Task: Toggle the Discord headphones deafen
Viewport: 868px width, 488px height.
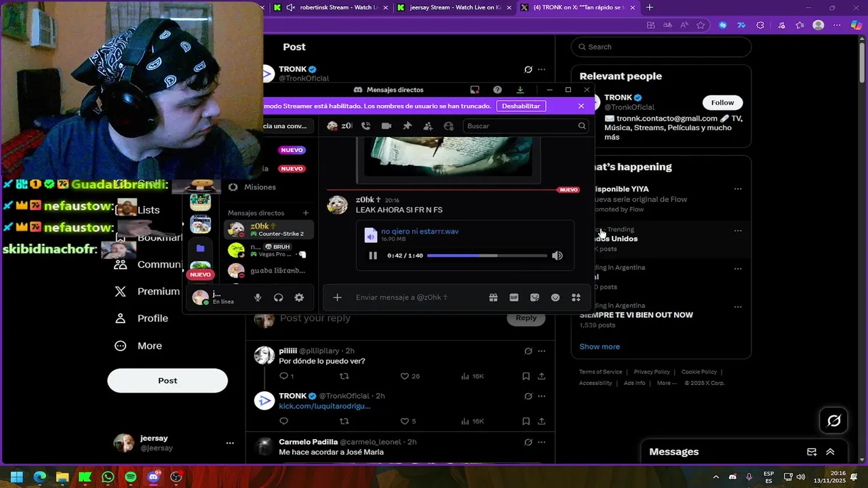Action: (278, 298)
